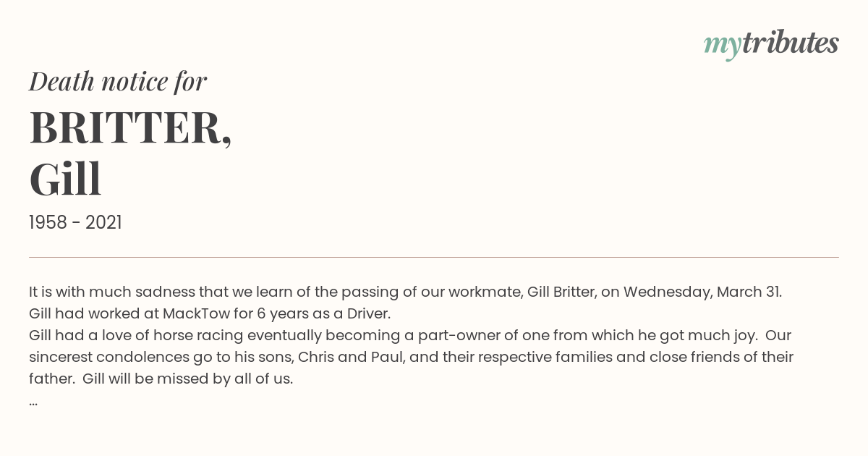Image resolution: width=868 pixels, height=456 pixels.
Task: Click the 'Death notice for' heading
Action: pyautogui.click(x=118, y=82)
